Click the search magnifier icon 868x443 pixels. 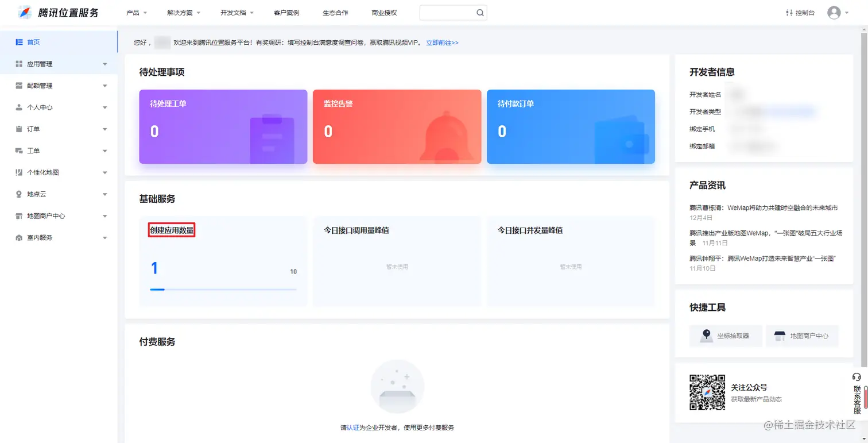(x=480, y=11)
